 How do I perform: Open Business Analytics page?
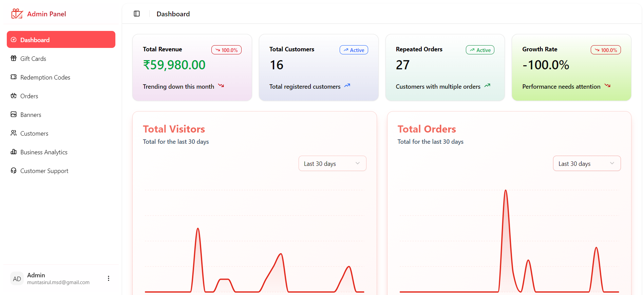61,152
